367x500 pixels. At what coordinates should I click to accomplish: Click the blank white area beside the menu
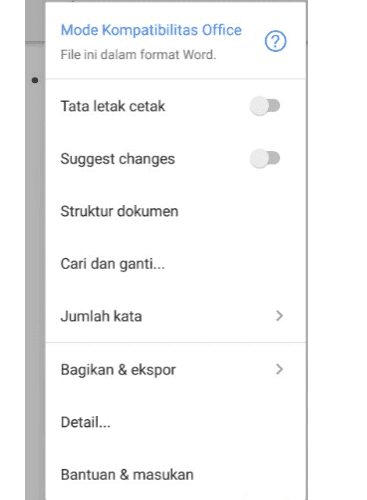337,250
